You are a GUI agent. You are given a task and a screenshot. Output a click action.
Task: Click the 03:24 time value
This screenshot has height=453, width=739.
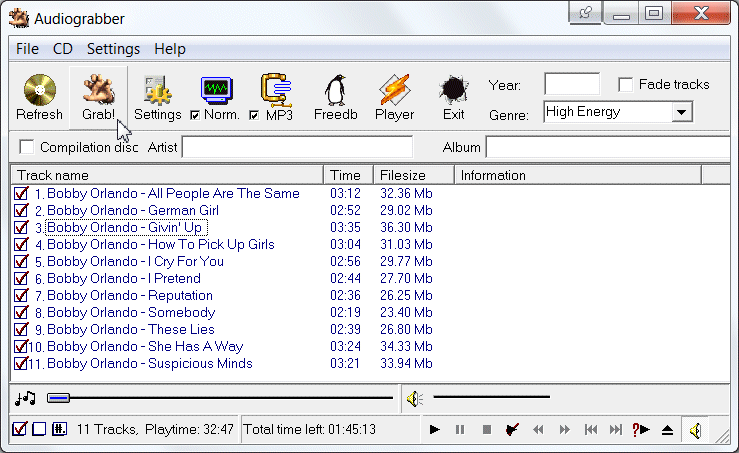(x=345, y=346)
